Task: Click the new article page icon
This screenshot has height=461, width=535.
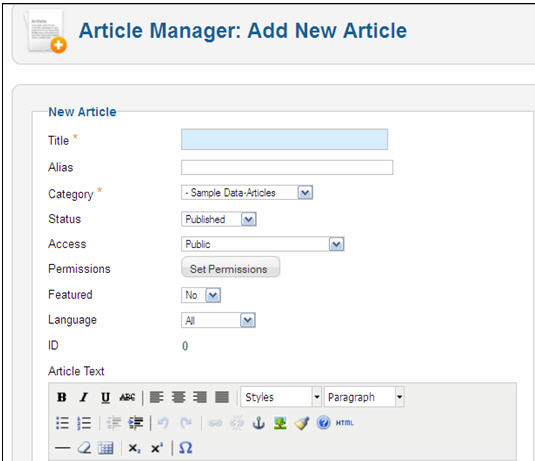Action: (45, 31)
